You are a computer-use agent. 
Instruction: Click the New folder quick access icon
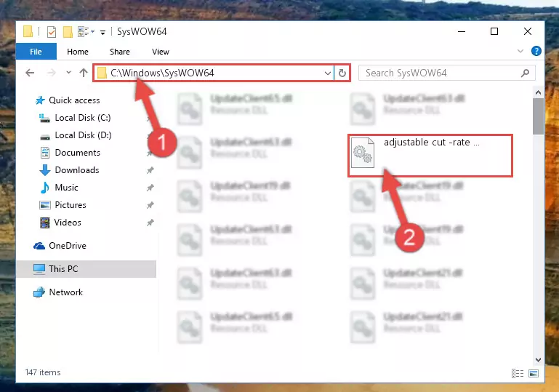(68, 32)
